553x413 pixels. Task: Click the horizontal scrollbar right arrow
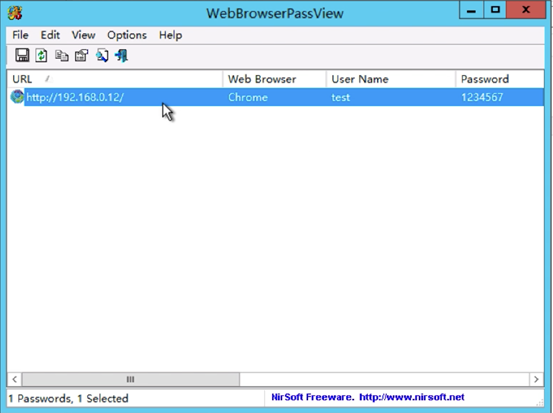pyautogui.click(x=536, y=379)
